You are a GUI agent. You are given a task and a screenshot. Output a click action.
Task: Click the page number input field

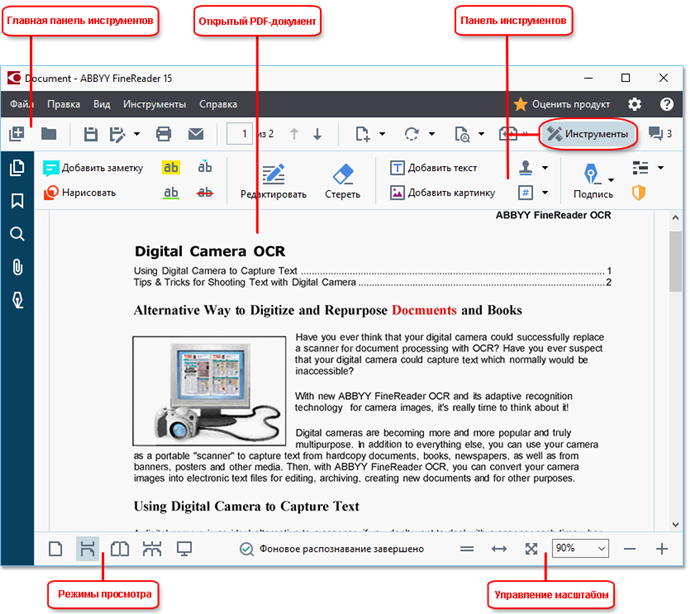pos(239,133)
